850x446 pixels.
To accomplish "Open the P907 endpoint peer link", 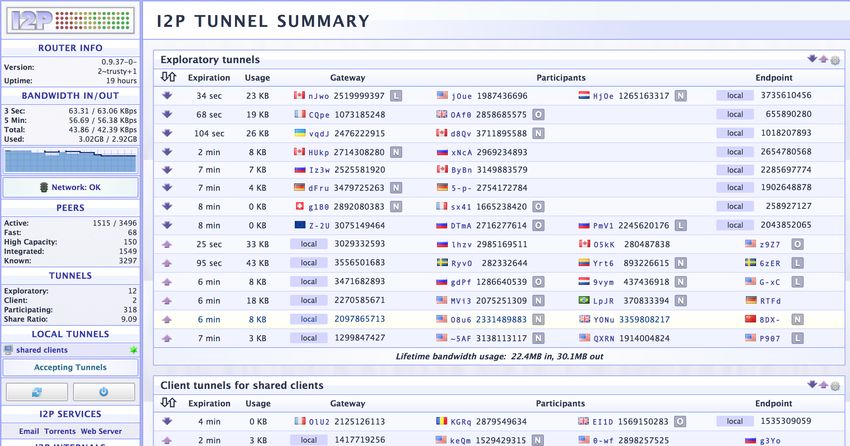I will 770,338.
